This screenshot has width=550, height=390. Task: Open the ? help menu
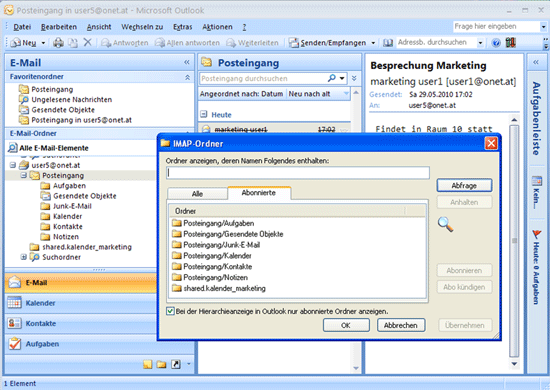point(244,27)
